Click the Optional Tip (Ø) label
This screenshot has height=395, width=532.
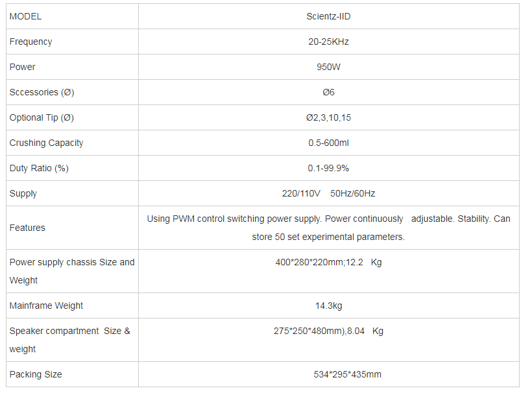pyautogui.click(x=42, y=117)
